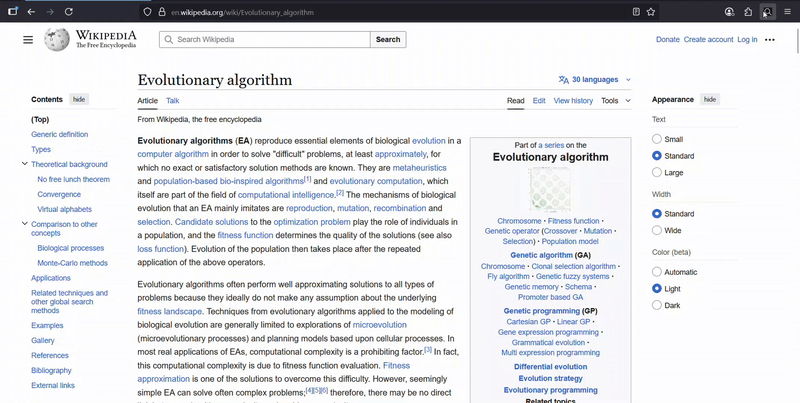Screen dimensions: 800x403
Task: Open the 30 languages dropdown
Action: 595,79
